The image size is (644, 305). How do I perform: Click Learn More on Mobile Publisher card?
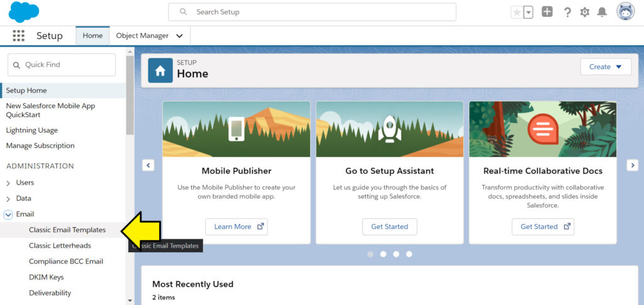click(236, 226)
